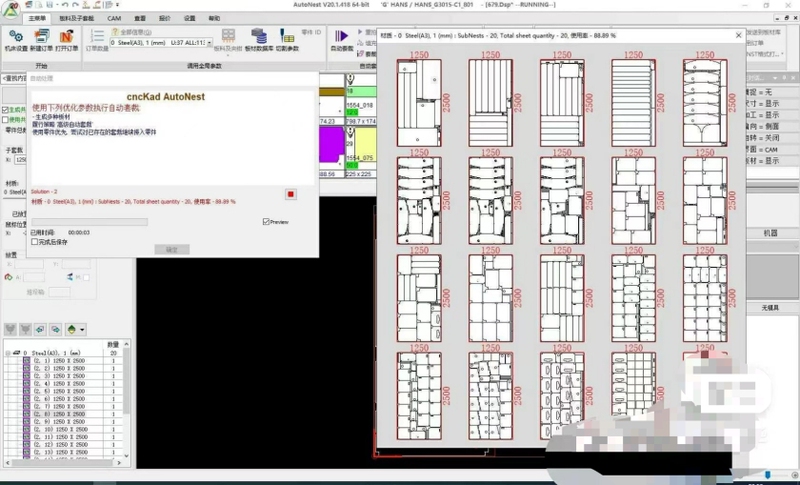Screen dimensions: 800x485
Task: Click the question-mark all info (全部信息) icon
Action: [115, 32]
